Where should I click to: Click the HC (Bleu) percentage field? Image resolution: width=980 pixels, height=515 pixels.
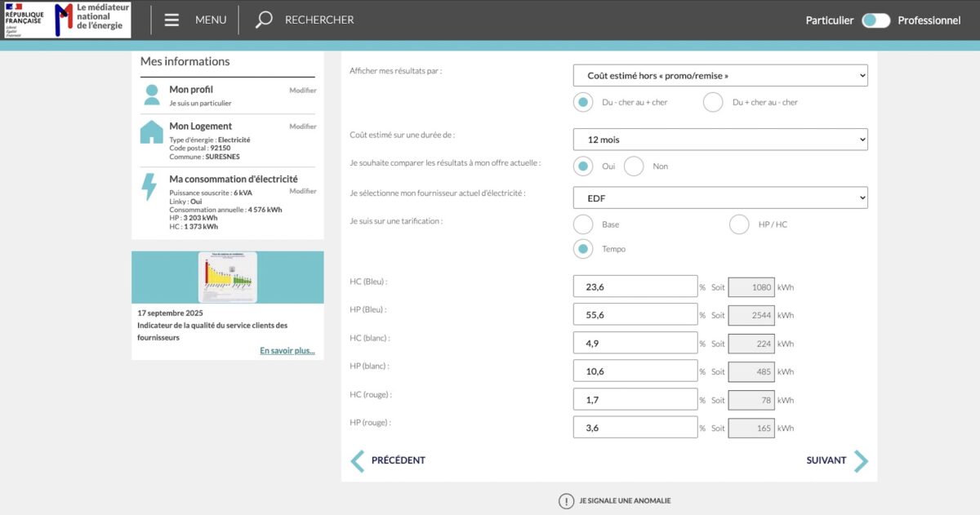[x=635, y=287]
